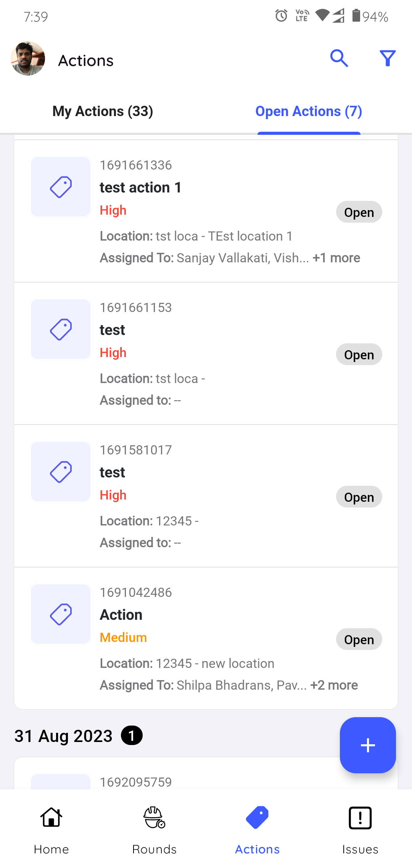Open Issues from bottom navigation
The height and width of the screenshot is (868, 412).
click(360, 829)
